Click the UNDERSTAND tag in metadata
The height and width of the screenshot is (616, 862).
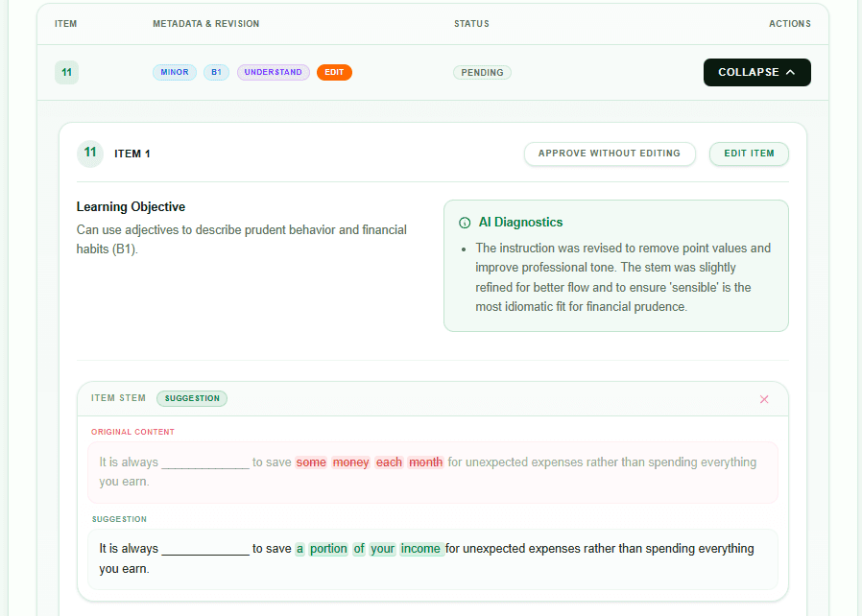(x=274, y=72)
